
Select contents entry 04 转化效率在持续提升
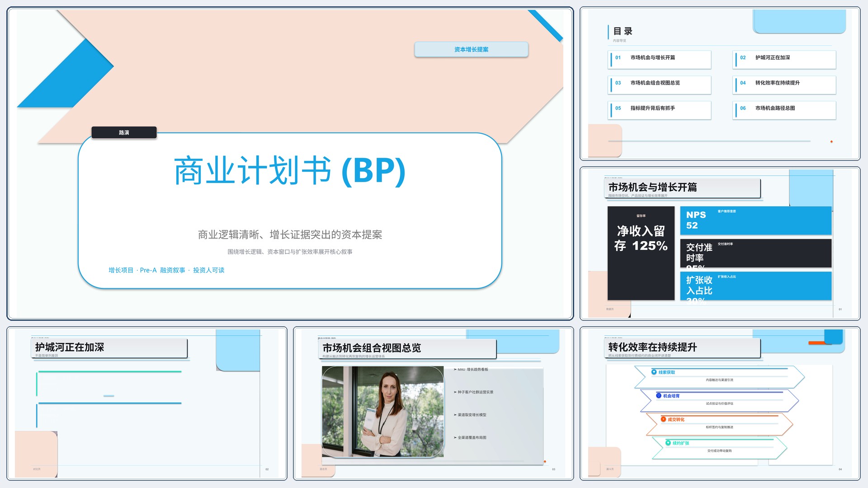(x=784, y=84)
